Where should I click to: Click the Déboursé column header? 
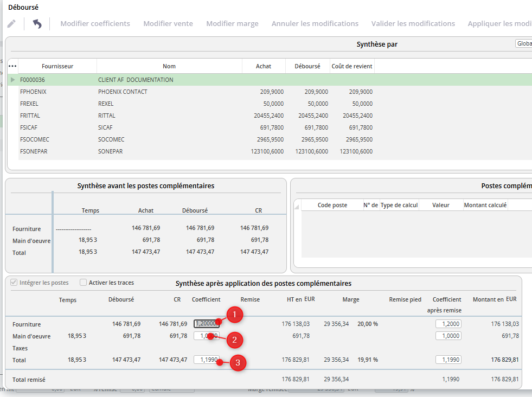tap(307, 66)
